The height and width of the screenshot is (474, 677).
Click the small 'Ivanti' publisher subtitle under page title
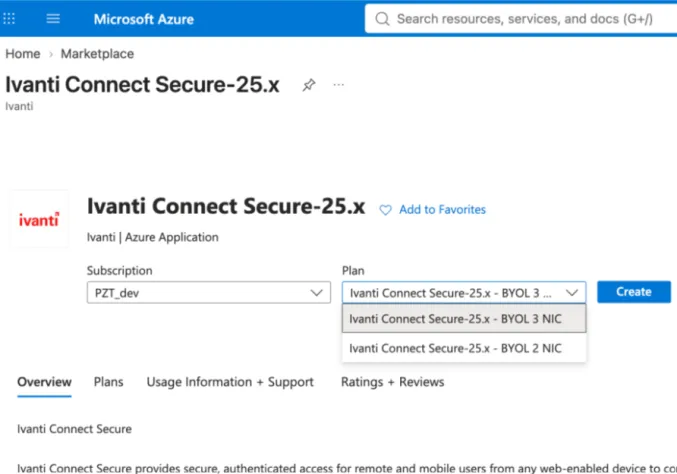(19, 106)
